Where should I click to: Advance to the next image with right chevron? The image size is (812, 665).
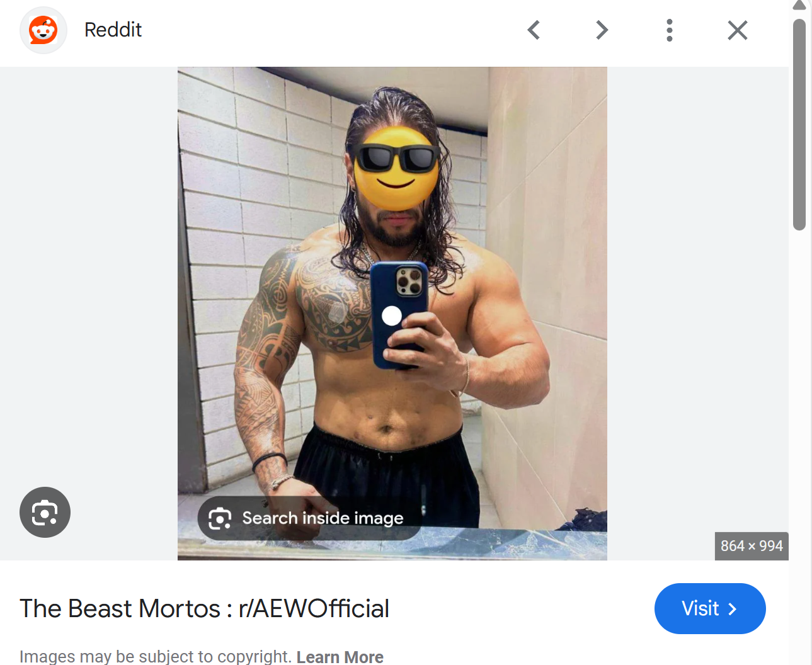[x=602, y=30]
